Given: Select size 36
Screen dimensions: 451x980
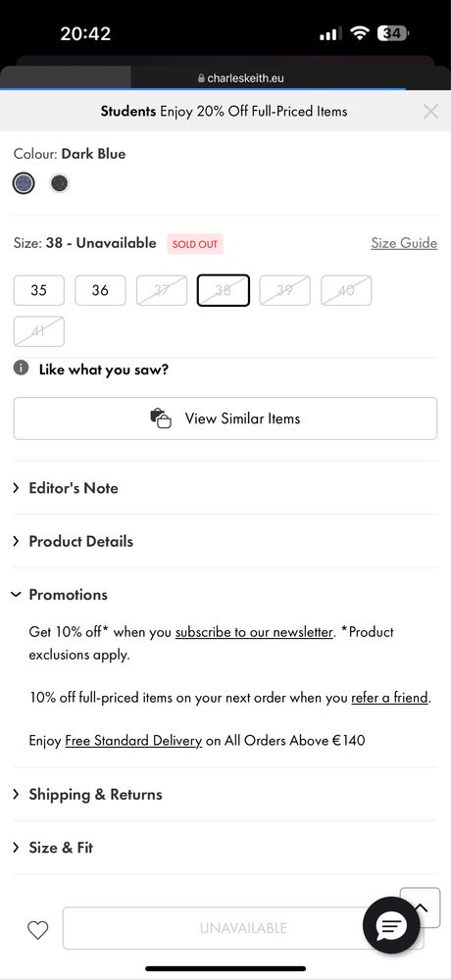Looking at the screenshot, I should coord(100,290).
